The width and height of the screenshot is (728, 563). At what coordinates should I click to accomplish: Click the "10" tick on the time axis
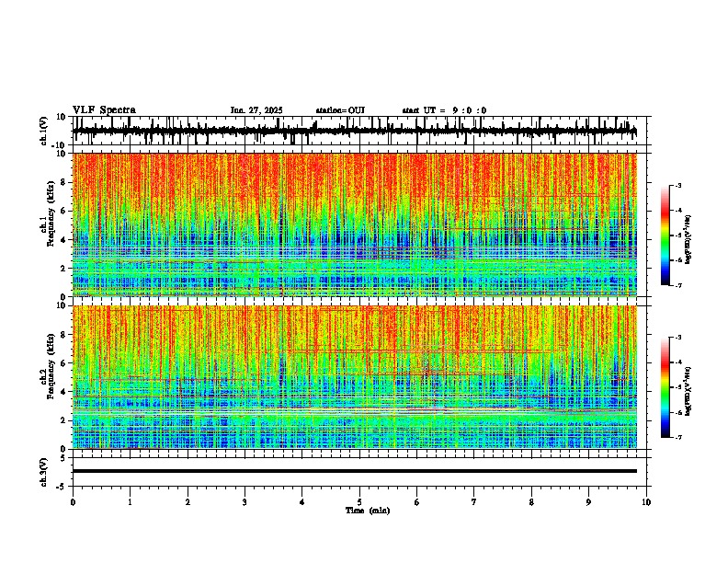646,502
